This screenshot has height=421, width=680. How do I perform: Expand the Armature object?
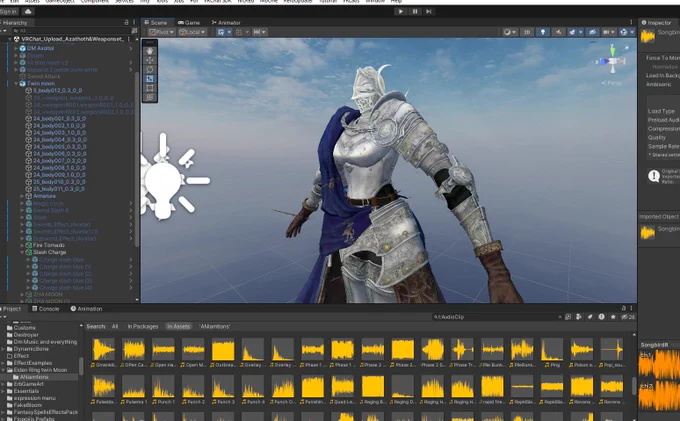point(22,196)
